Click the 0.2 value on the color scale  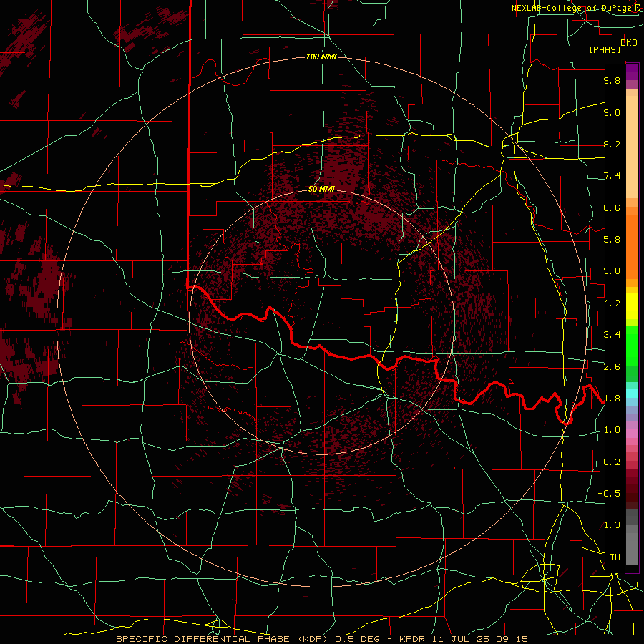pos(612,462)
